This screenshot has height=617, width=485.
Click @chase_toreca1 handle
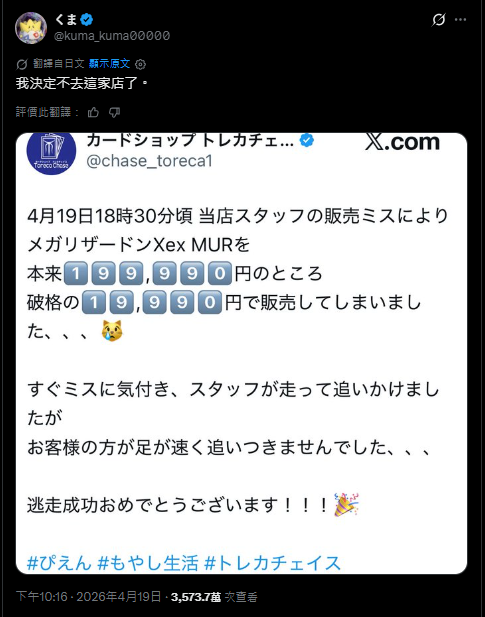coord(149,161)
